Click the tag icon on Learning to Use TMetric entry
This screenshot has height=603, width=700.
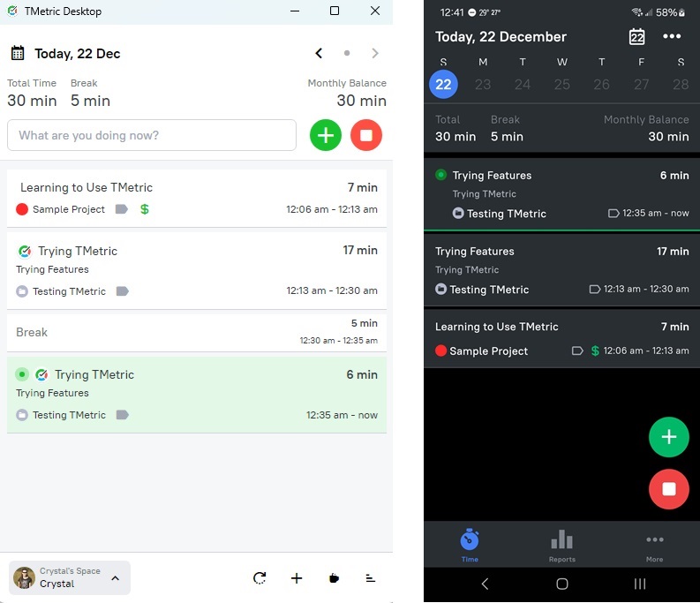pos(122,209)
